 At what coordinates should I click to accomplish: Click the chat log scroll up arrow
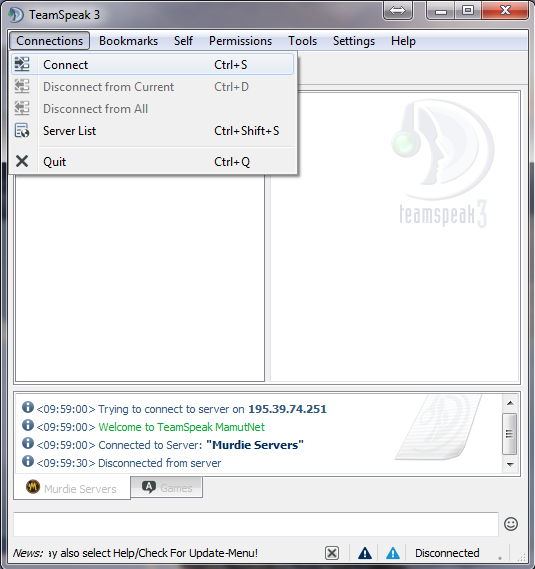510,403
